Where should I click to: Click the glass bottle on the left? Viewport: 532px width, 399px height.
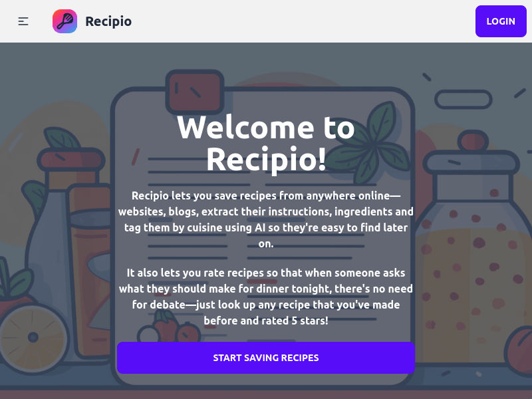[x=48, y=253]
